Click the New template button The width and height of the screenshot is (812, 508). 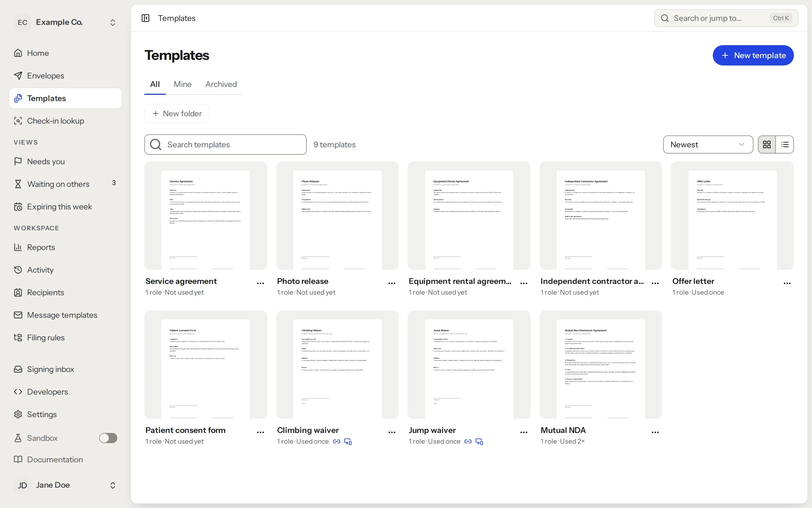[753, 55]
